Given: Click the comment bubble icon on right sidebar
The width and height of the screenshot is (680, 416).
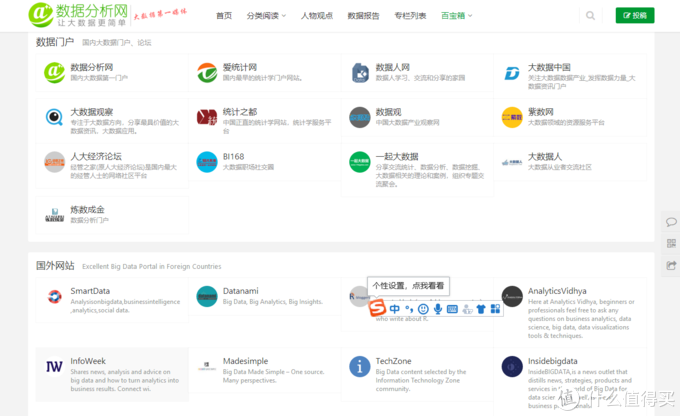Looking at the screenshot, I should click(x=671, y=221).
